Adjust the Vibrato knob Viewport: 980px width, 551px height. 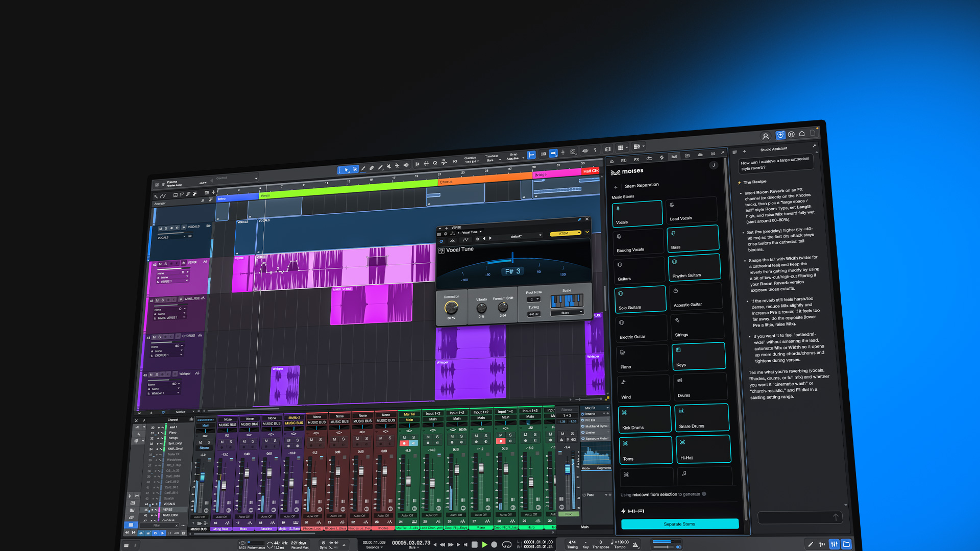coord(481,308)
